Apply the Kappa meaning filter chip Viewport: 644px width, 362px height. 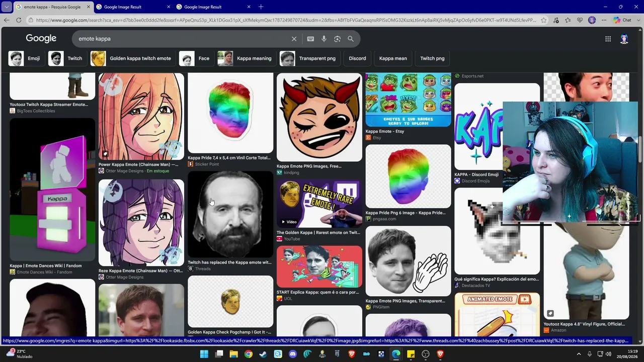[246, 58]
